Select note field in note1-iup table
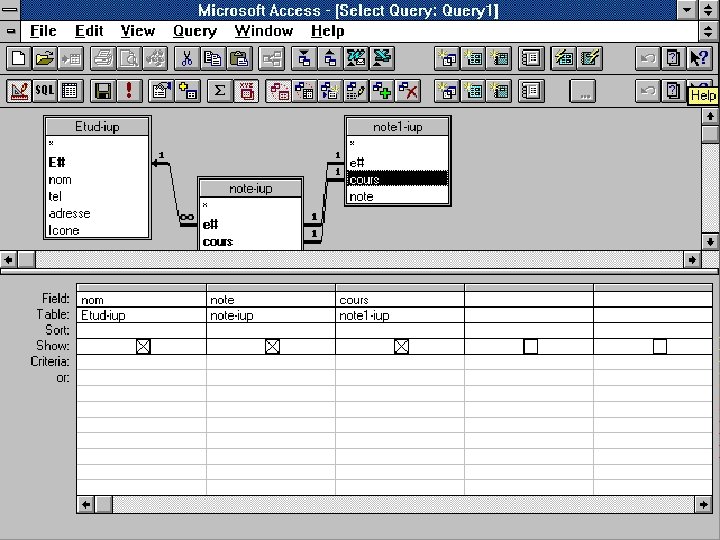Image resolution: width=720 pixels, height=540 pixels. [x=397, y=197]
